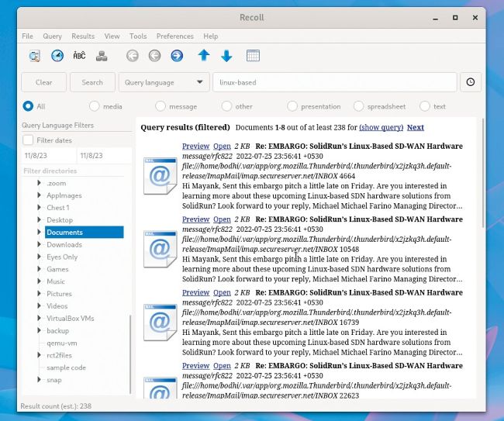Image resolution: width=504 pixels, height=421 pixels.
Task: Open search history clock button beside search field
Action: [471, 82]
